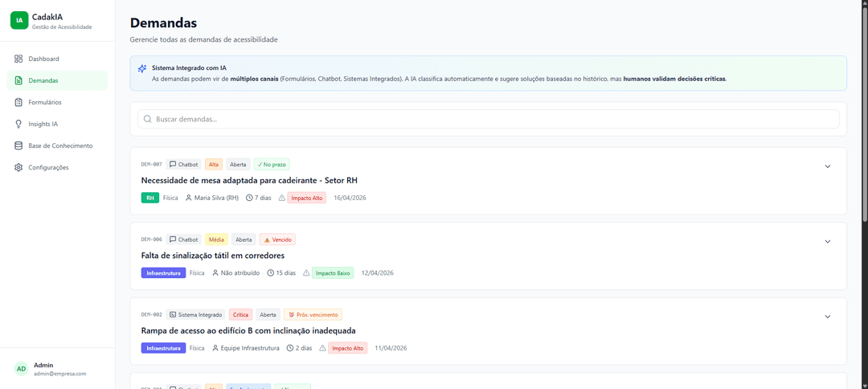Expand the DEM-002 ramp demand chevron
The height and width of the screenshot is (389, 868).
point(828,317)
